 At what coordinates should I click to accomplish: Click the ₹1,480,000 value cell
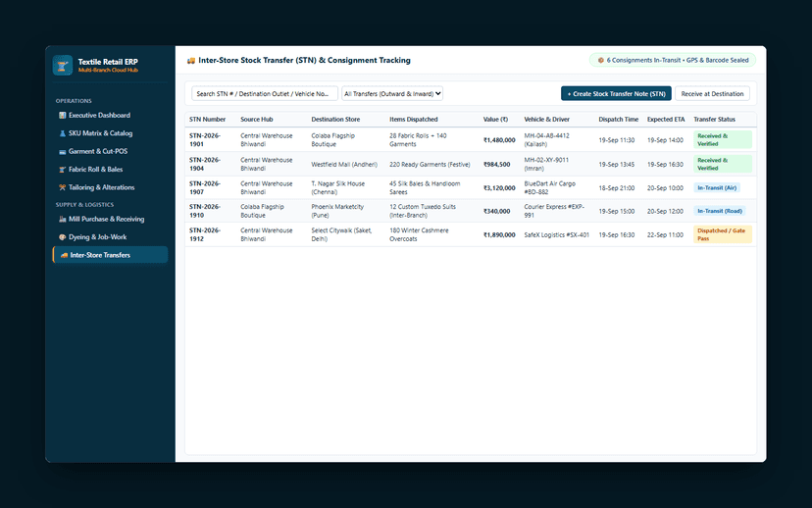coord(499,140)
